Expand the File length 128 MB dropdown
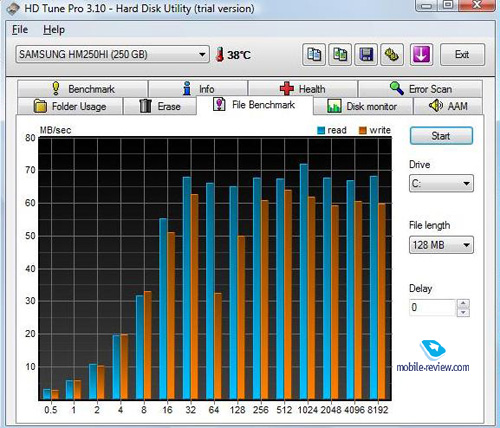This screenshot has width=500, height=428. tap(441, 245)
